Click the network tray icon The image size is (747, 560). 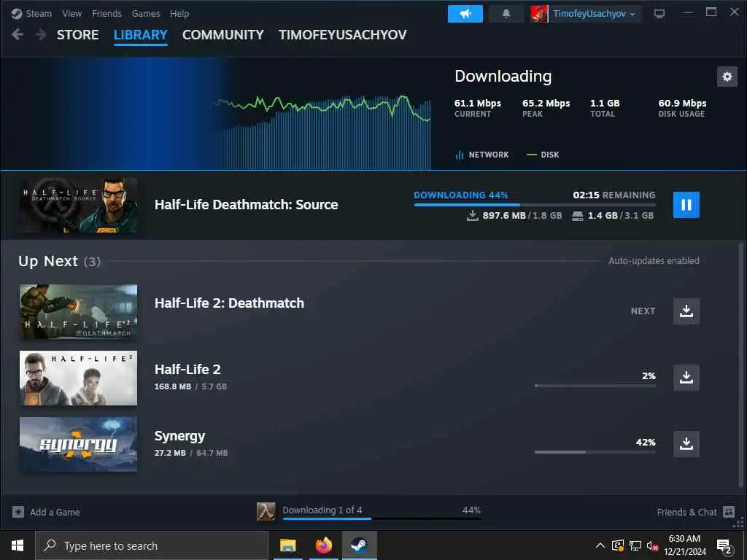635,545
